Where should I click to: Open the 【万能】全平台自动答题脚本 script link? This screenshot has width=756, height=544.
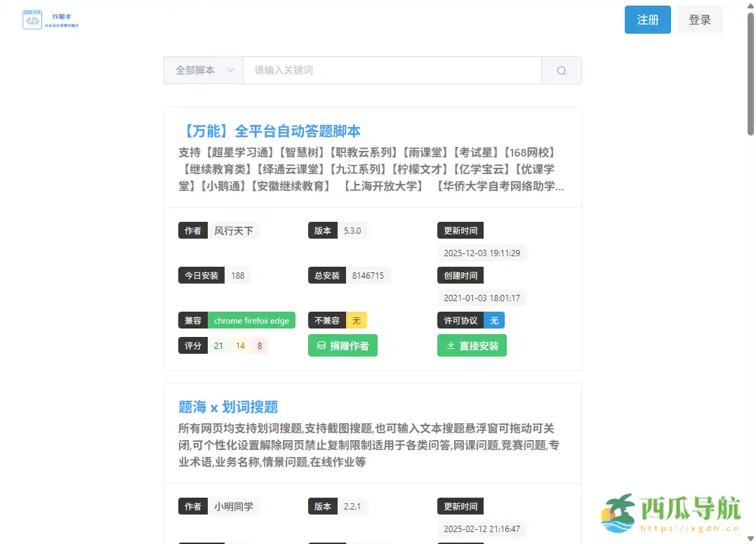(x=270, y=131)
